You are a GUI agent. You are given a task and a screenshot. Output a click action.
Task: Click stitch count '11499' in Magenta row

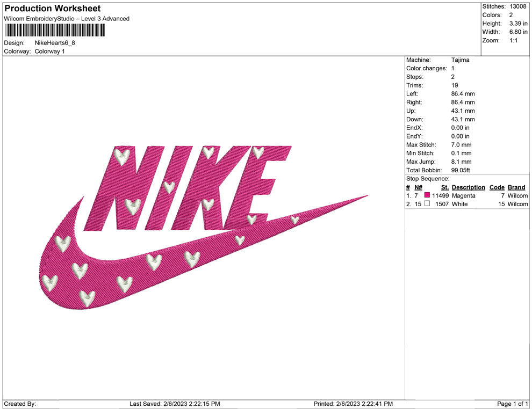point(441,195)
